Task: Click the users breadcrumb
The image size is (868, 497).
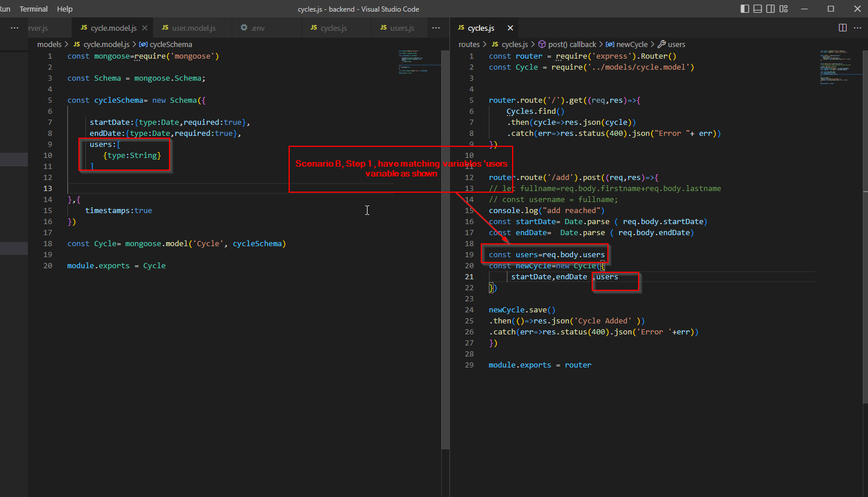Action: click(676, 44)
